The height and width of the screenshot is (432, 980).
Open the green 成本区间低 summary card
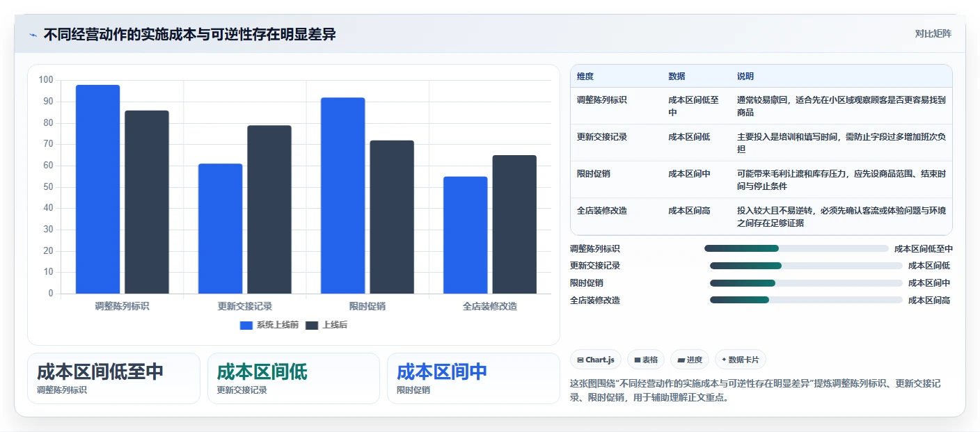294,378
